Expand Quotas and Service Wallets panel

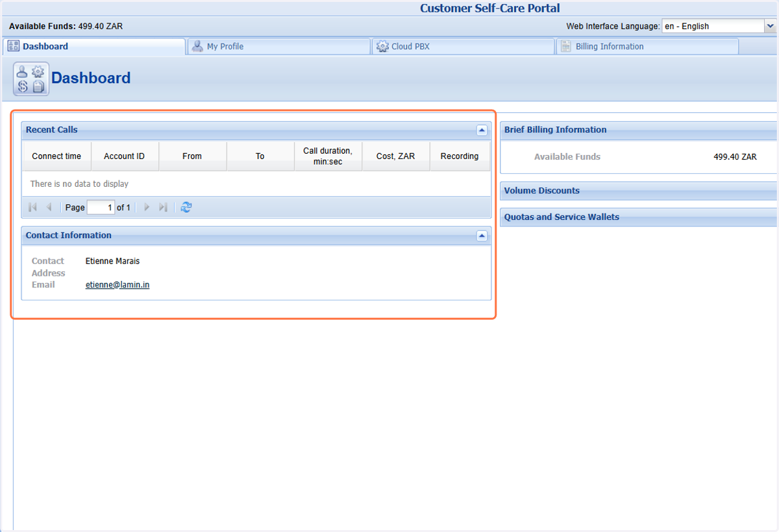(x=638, y=217)
